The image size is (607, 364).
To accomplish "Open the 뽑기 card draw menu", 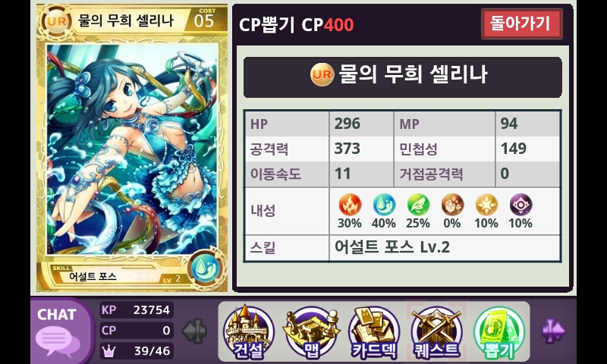I will (x=499, y=332).
